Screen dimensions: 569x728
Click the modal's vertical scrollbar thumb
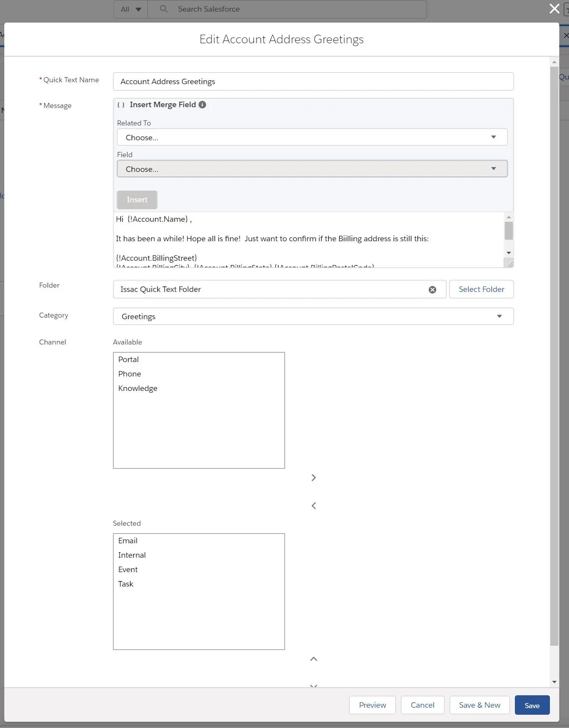point(554,356)
